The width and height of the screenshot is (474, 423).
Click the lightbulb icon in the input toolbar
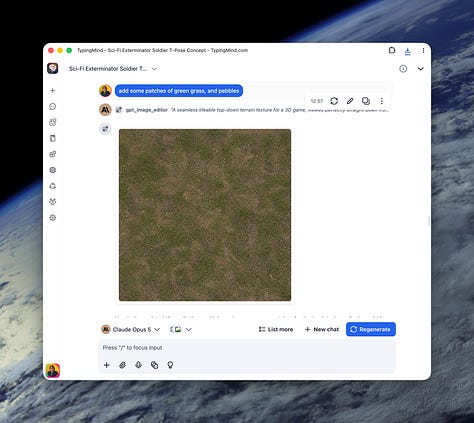170,365
